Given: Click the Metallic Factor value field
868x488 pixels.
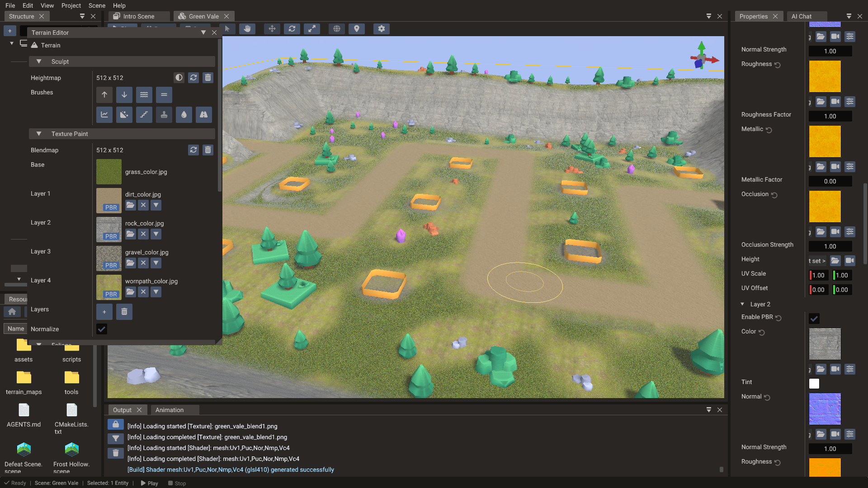Looking at the screenshot, I should point(830,181).
